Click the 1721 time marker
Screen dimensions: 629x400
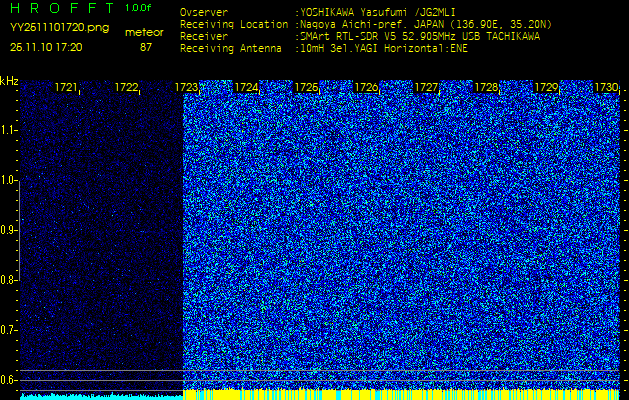[66, 88]
